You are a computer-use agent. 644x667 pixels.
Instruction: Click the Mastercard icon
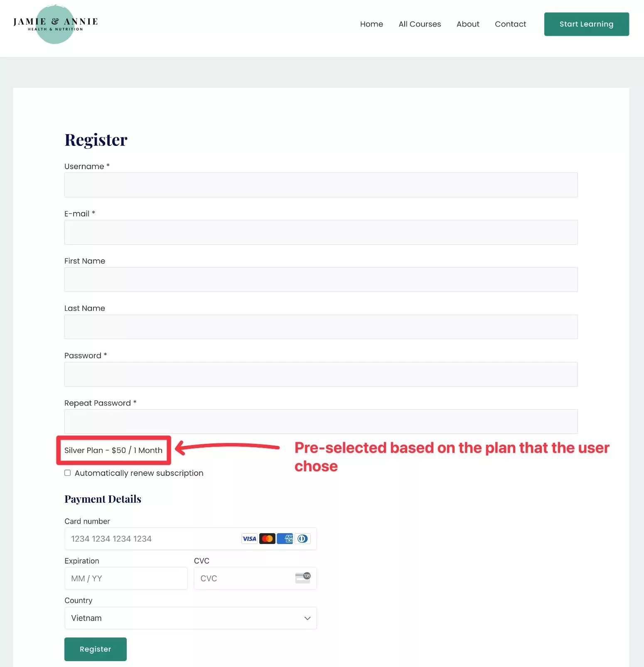click(x=267, y=539)
